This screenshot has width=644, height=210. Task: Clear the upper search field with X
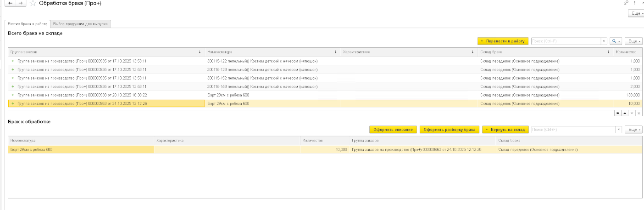point(604,41)
